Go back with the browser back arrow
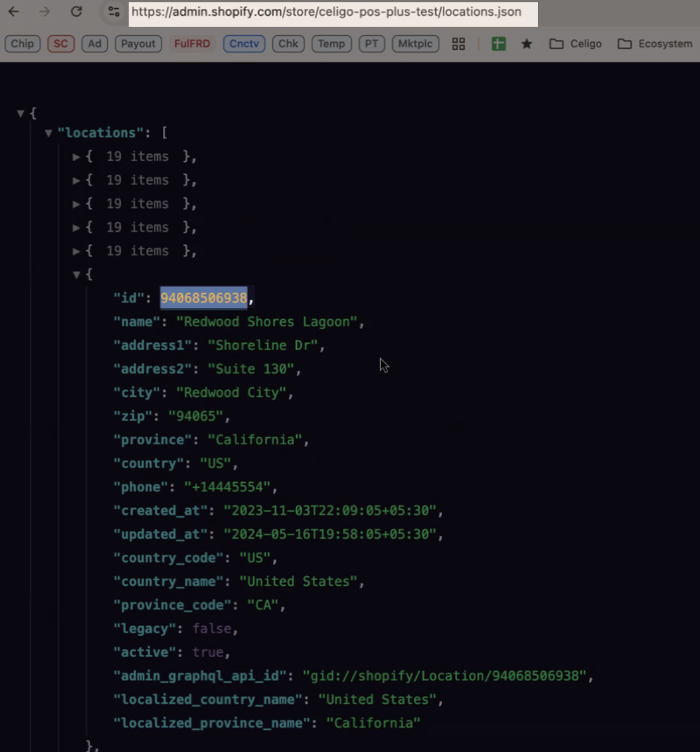 pos(14,12)
